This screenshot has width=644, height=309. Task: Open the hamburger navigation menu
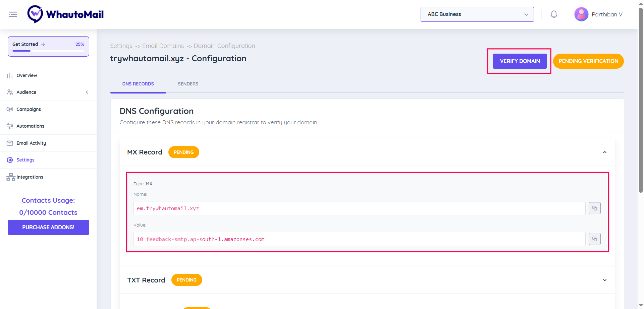pyautogui.click(x=13, y=14)
